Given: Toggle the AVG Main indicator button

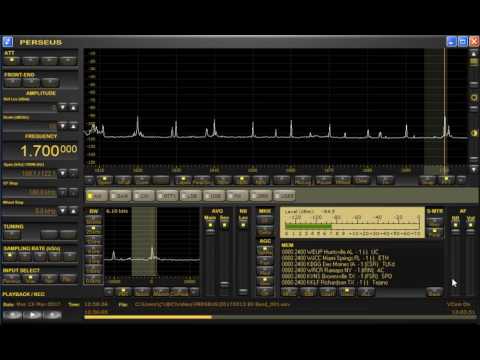Looking at the screenshot, I should 210,226.
